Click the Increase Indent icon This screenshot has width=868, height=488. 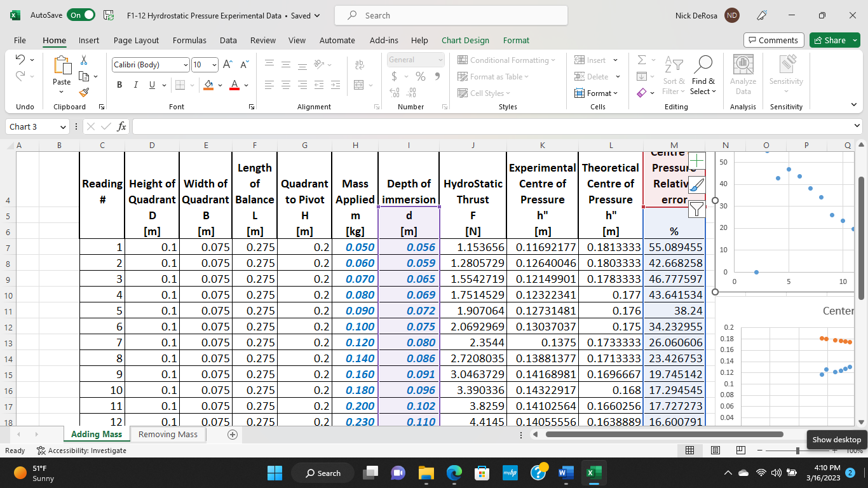[335, 85]
